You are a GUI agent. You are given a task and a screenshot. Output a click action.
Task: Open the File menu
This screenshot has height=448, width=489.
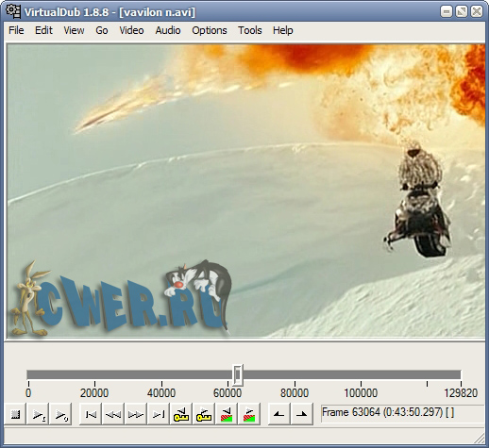16,30
